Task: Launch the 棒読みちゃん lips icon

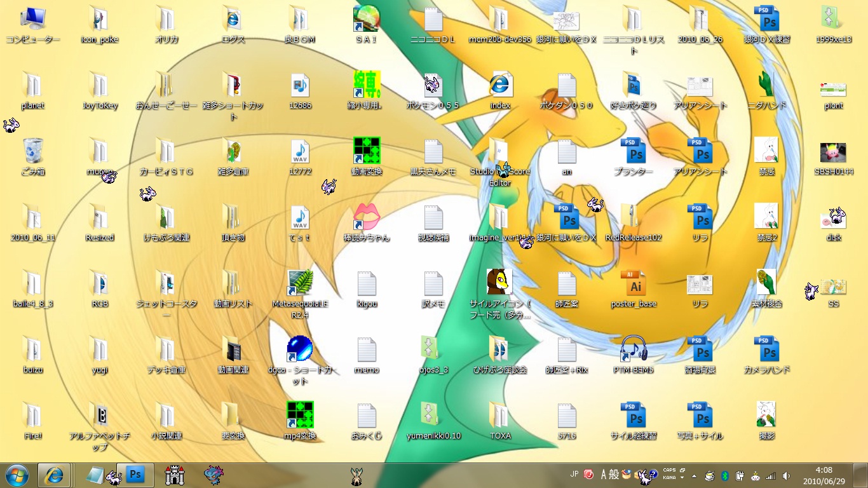Action: (367, 224)
